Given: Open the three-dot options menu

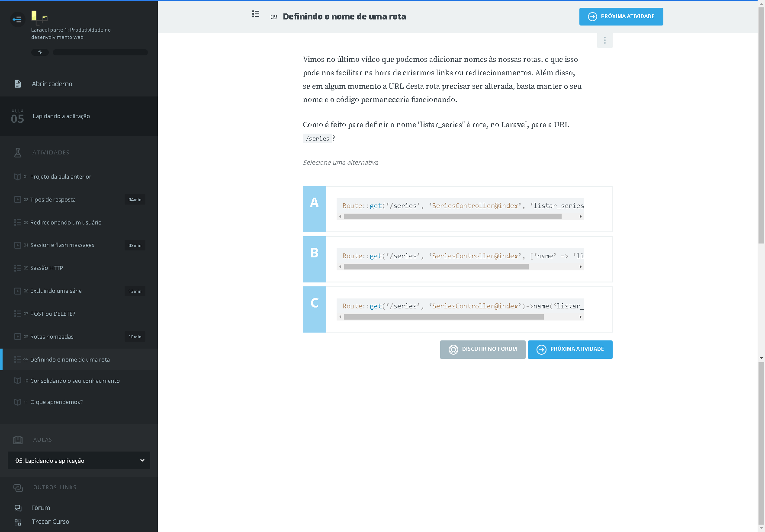Looking at the screenshot, I should 604,40.
